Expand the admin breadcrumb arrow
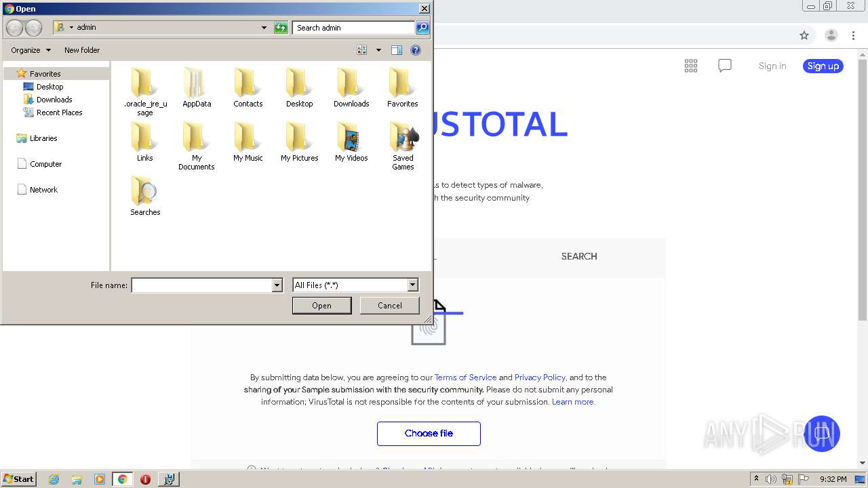Image resolution: width=868 pixels, height=488 pixels. click(71, 28)
